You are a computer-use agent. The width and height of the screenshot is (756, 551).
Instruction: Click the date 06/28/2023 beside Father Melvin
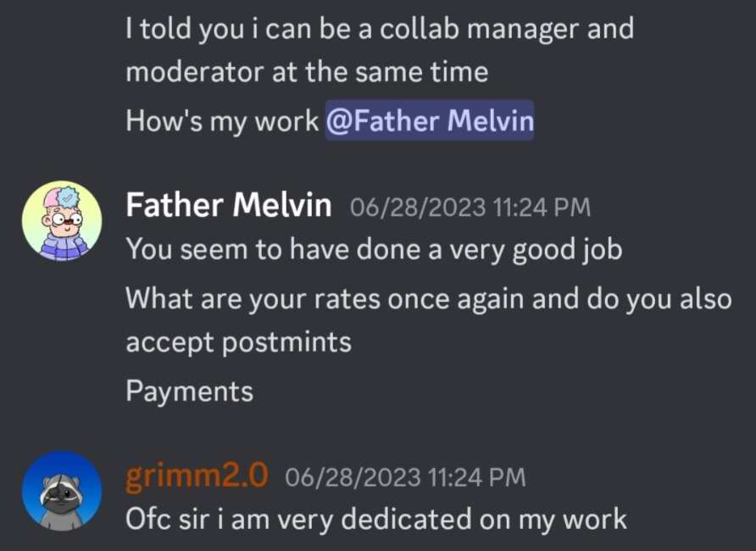418,208
